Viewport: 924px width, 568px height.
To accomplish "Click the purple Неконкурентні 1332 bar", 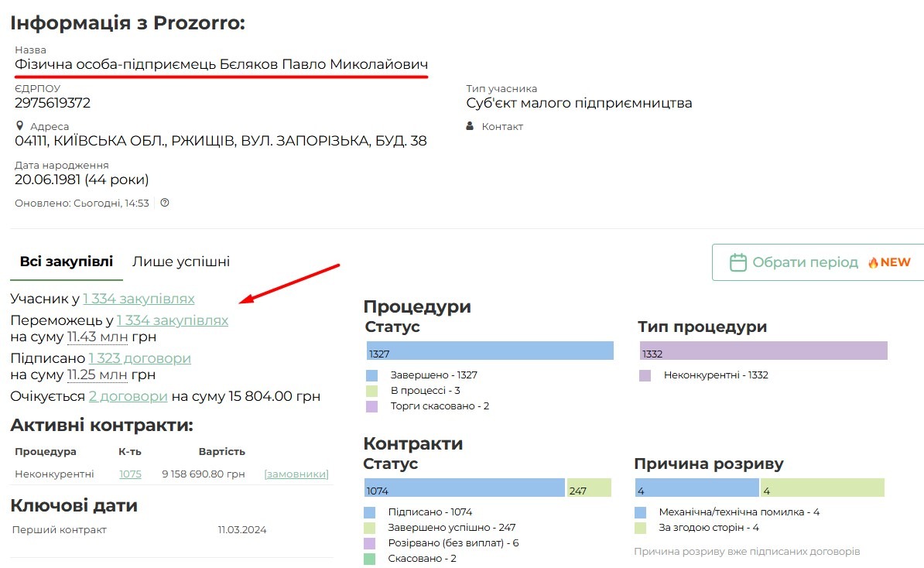I will tap(763, 351).
